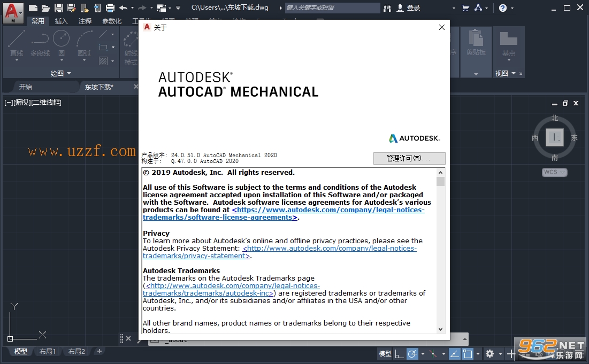Image resolution: width=589 pixels, height=364 pixels.
Task: Undo the last action
Action: pyautogui.click(x=123, y=7)
